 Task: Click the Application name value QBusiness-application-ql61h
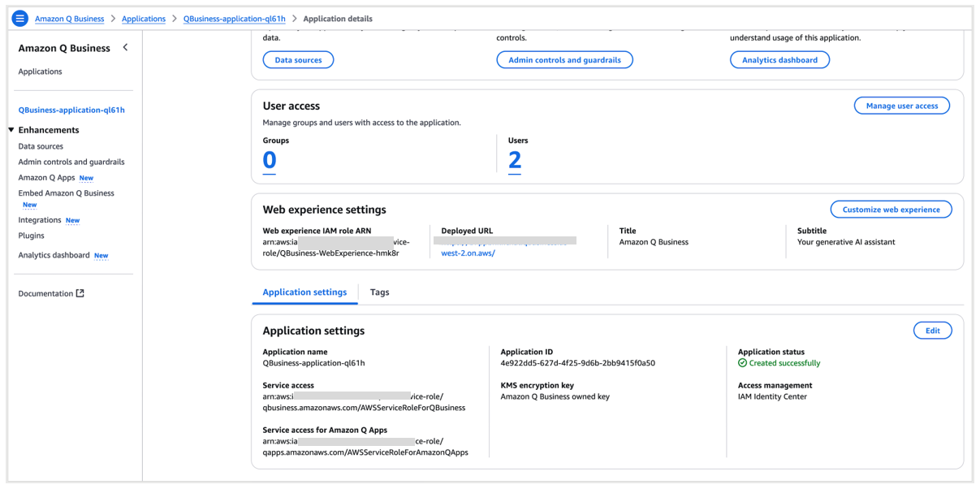click(313, 363)
